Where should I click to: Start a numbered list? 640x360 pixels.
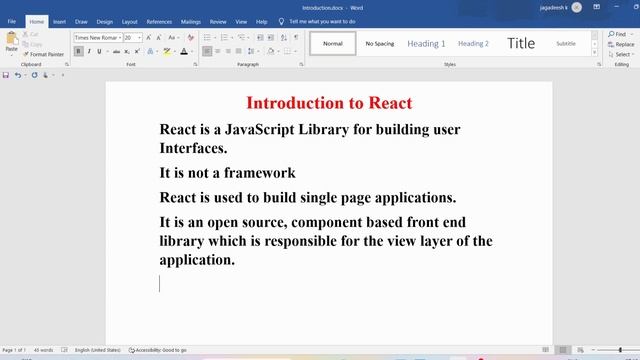point(224,38)
